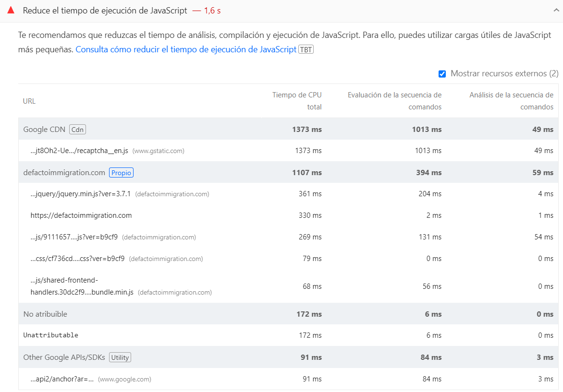Click the Cdn tag next to Google CDN
563x392 pixels.
(77, 130)
